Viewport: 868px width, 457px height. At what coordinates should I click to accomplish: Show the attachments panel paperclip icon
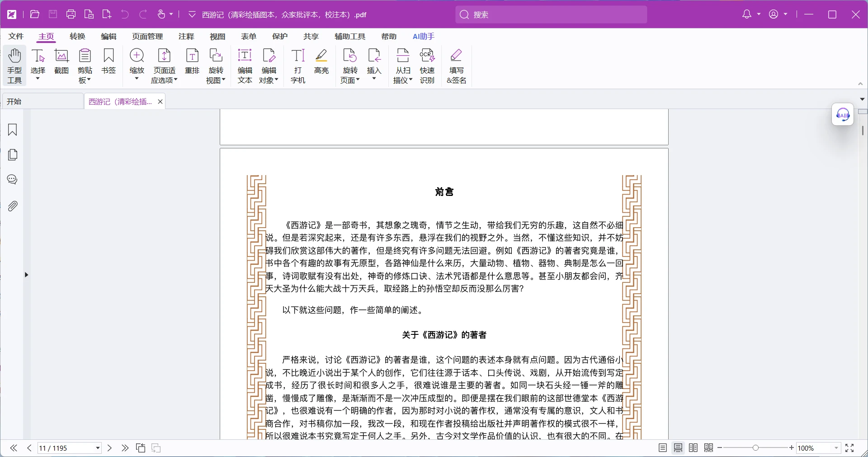[13, 206]
